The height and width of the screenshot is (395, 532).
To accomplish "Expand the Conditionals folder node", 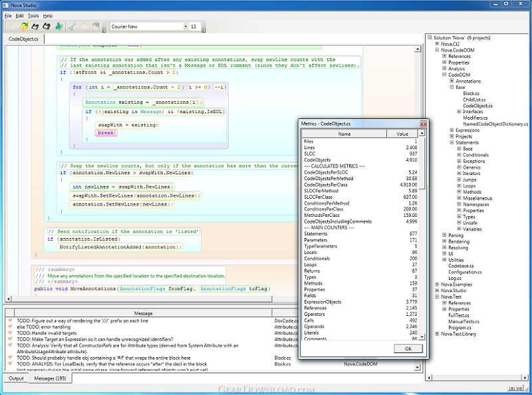I will (459, 155).
